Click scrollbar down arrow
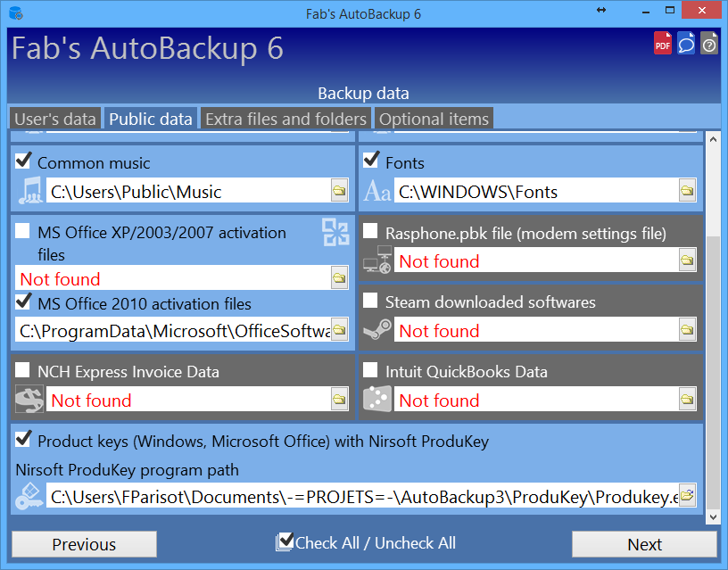The height and width of the screenshot is (570, 728). (x=713, y=516)
